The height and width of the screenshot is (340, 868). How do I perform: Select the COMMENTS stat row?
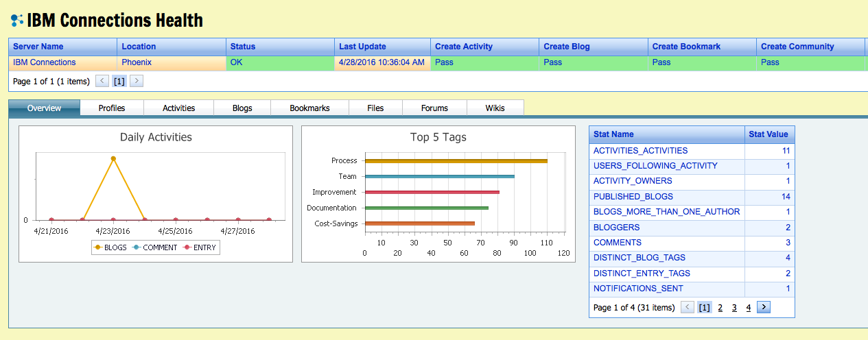[692, 243]
